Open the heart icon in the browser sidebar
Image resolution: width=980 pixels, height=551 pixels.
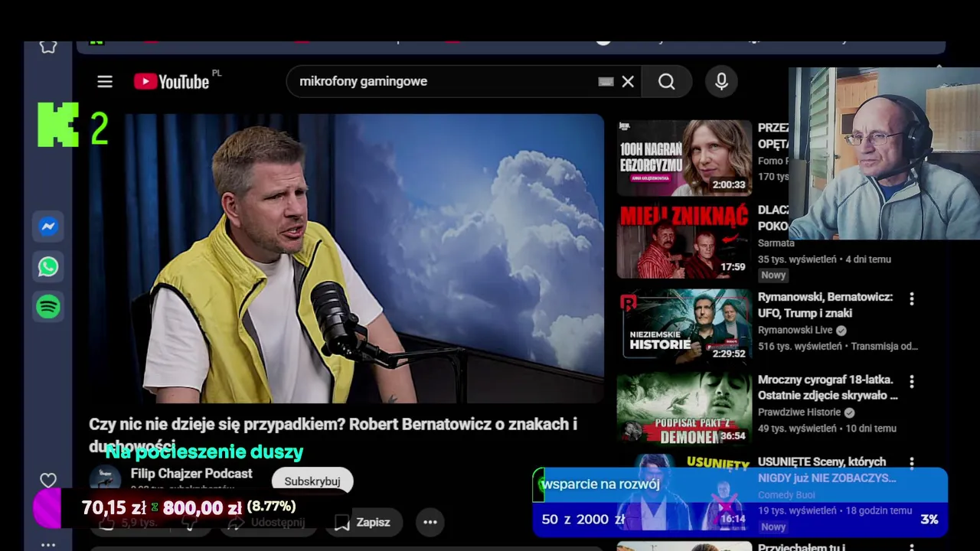coord(48,481)
